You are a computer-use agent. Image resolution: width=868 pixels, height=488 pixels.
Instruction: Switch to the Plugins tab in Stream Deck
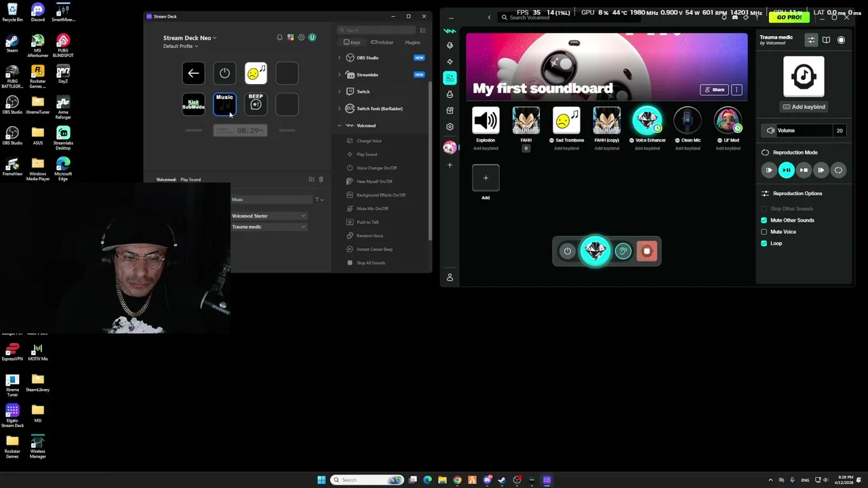tap(412, 43)
